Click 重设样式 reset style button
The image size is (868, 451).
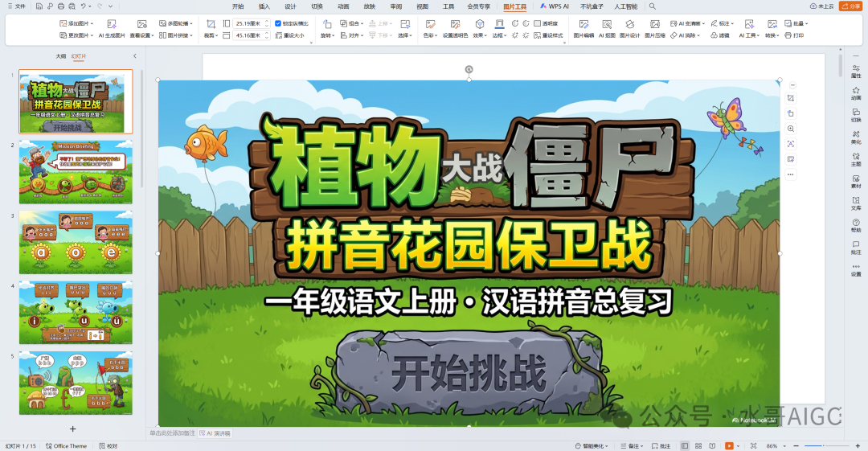click(548, 35)
